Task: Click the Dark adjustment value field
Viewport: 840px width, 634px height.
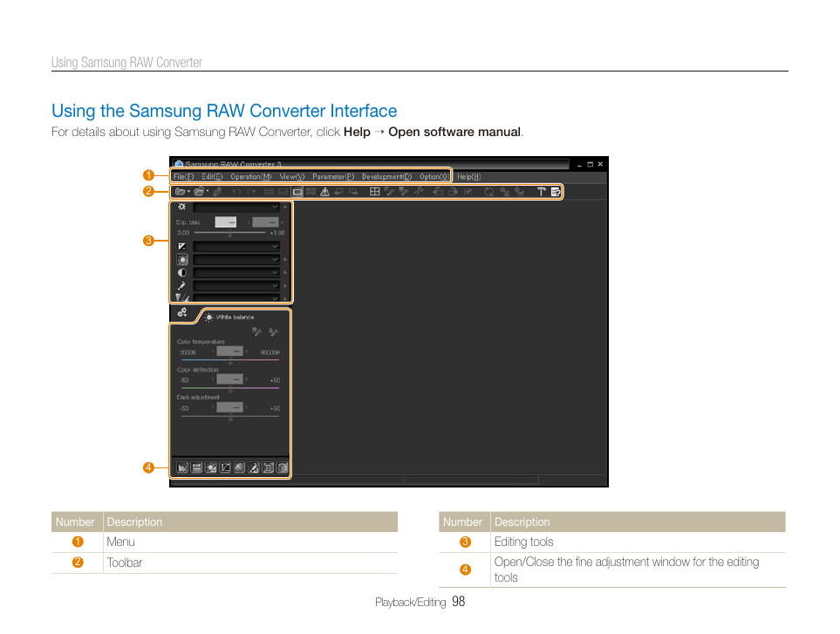Action: click(229, 407)
